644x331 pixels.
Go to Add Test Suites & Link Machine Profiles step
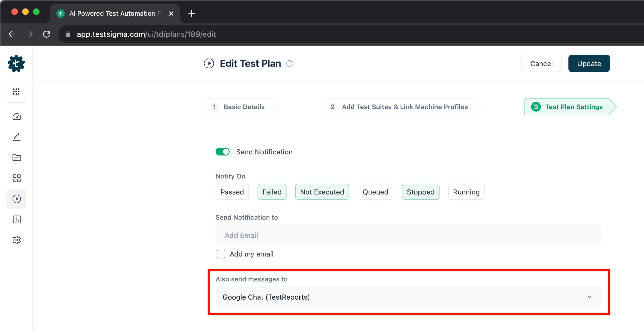(x=400, y=107)
